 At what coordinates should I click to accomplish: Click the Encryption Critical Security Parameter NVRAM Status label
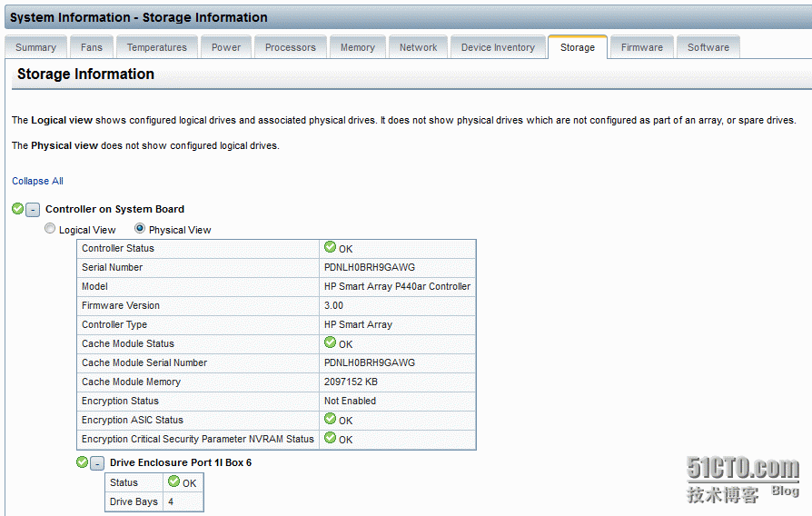[x=198, y=440]
